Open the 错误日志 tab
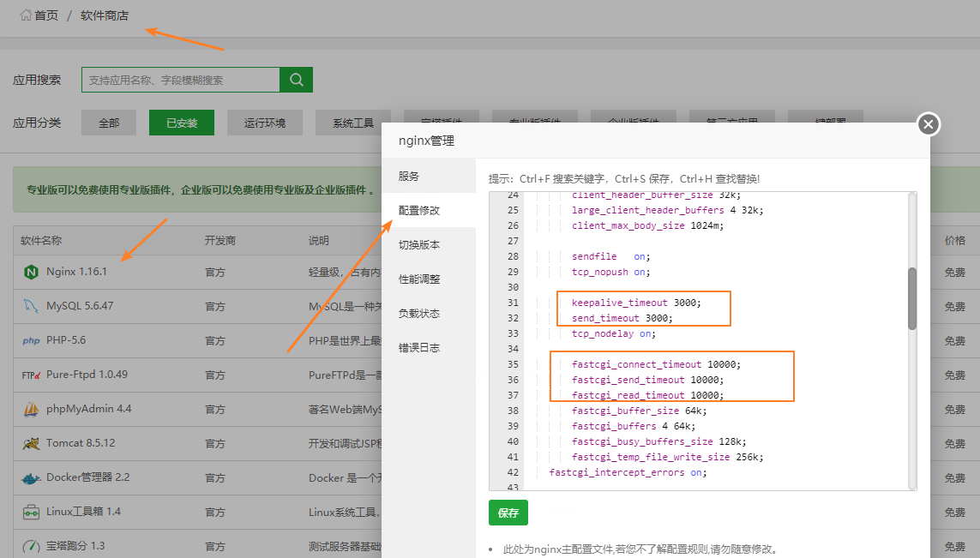This screenshot has width=980, height=558. [x=419, y=347]
